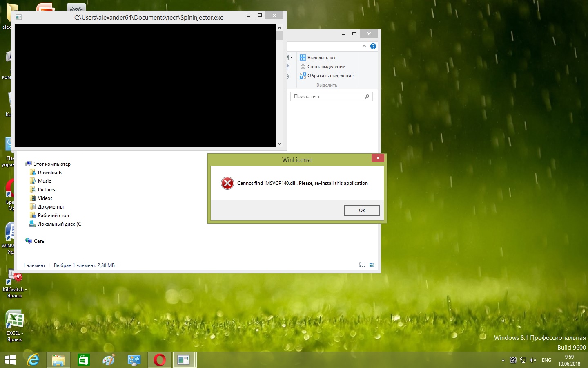
Task: Click 'Выбран 1 элемент: 2,38 МБ' status text
Action: (x=84, y=265)
